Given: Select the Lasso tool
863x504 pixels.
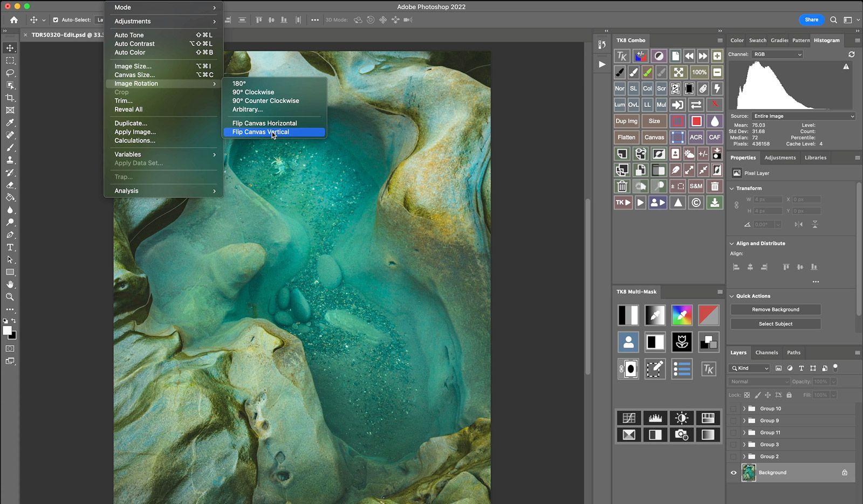Looking at the screenshot, I should (x=10, y=73).
